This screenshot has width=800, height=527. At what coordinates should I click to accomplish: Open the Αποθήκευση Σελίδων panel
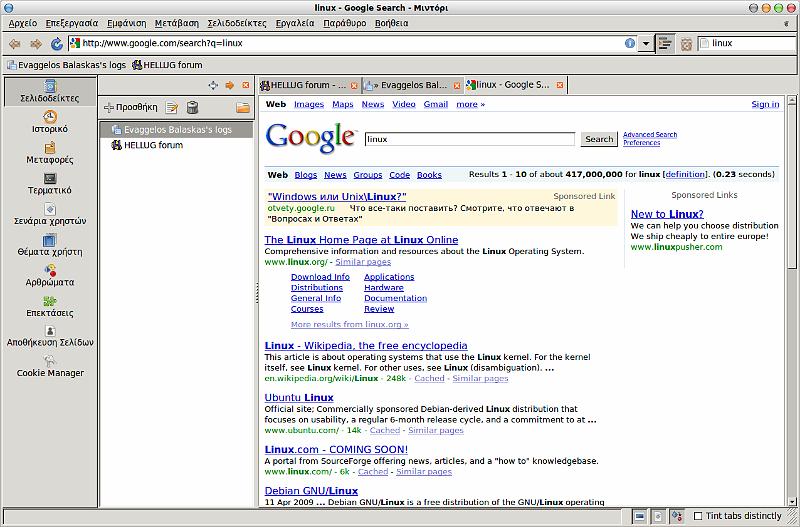point(50,336)
